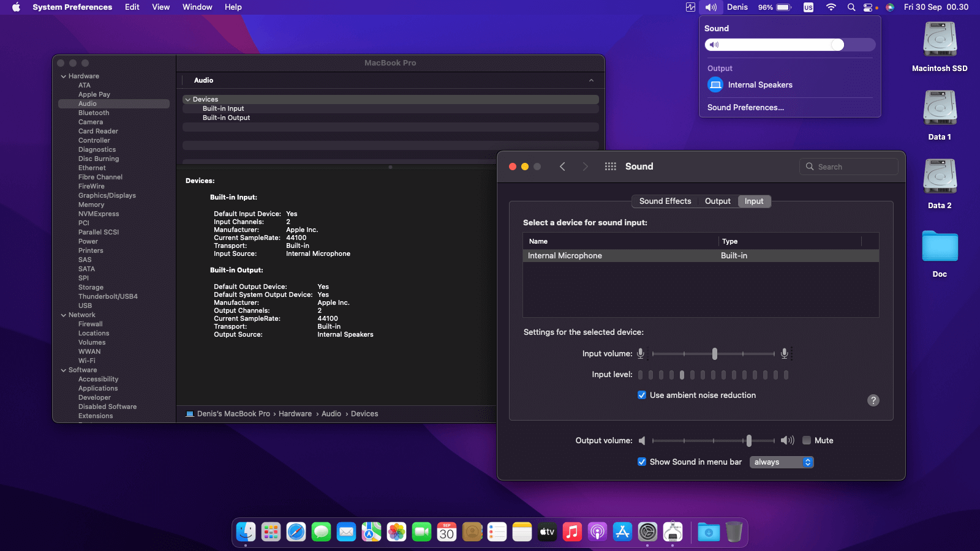Open Apple TV app in Dock
This screenshot has height=551, width=980.
[548, 532]
